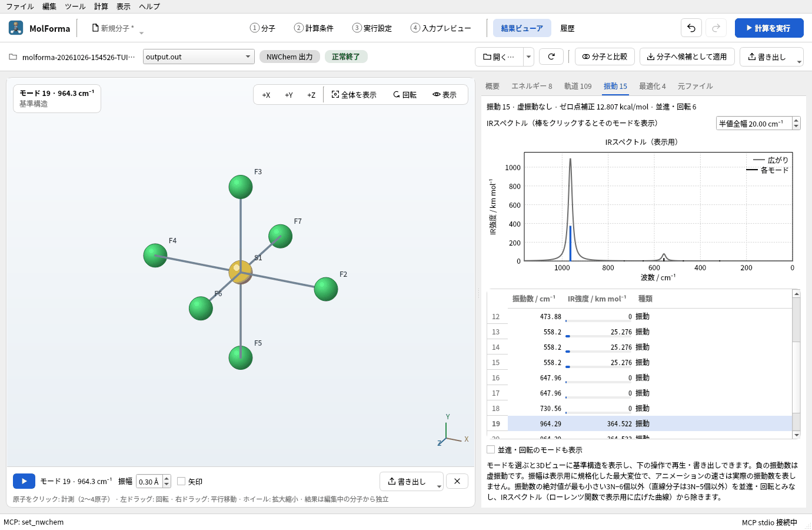Switch to the 最適化 4 tab
812x530 pixels.
tap(653, 86)
